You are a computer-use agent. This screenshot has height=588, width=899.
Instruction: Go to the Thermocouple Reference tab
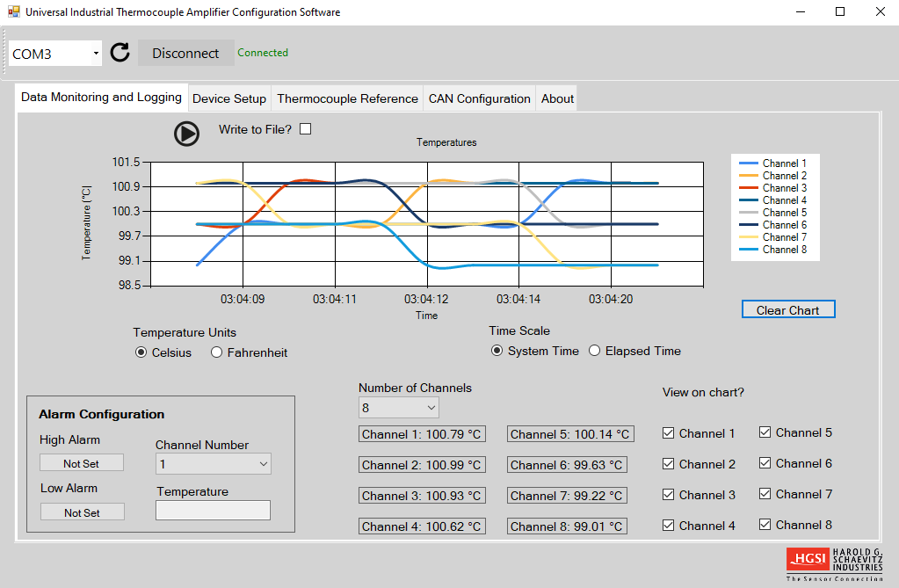(347, 98)
